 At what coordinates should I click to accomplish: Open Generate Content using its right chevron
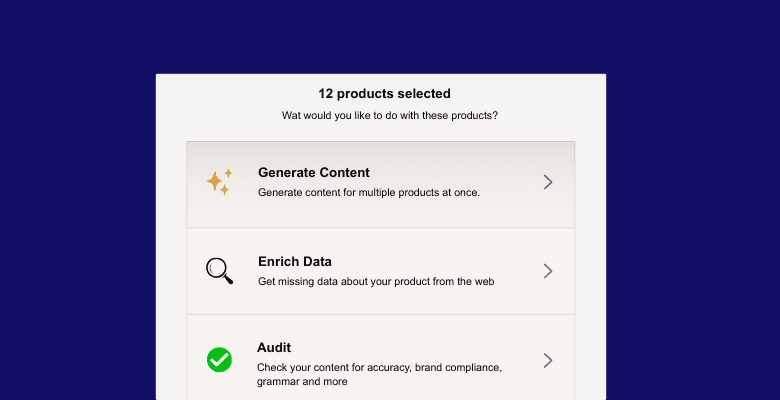548,182
